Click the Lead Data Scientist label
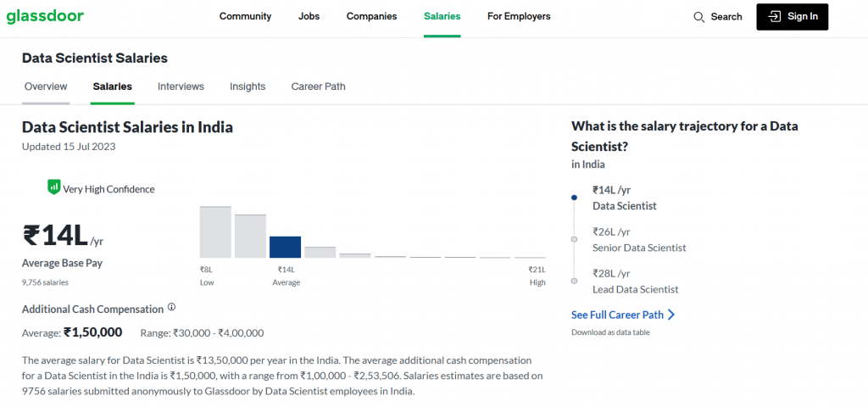The image size is (868, 407). pos(636,289)
